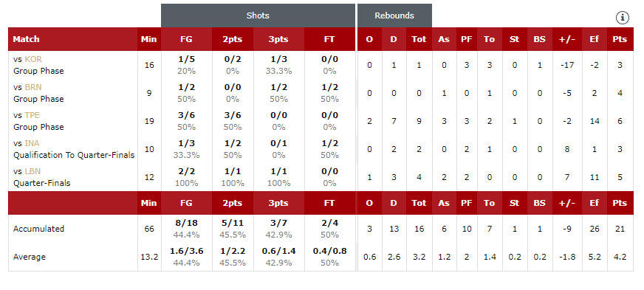Click the Accumulated row label
This screenshot has height=290, width=644.
click(x=38, y=229)
